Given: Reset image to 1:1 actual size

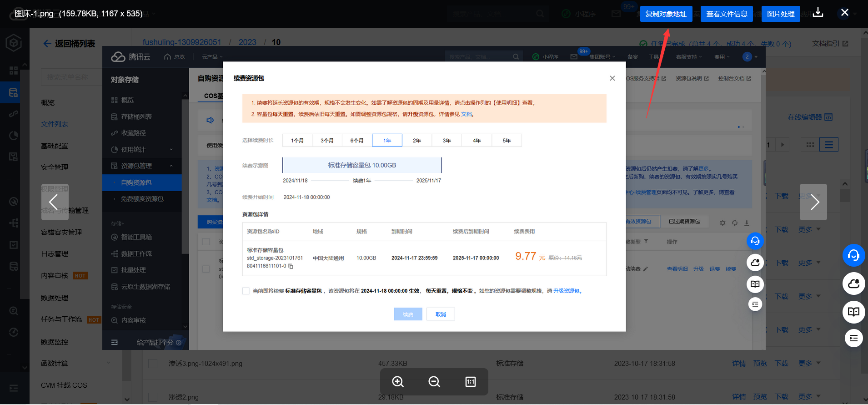Looking at the screenshot, I should 471,382.
